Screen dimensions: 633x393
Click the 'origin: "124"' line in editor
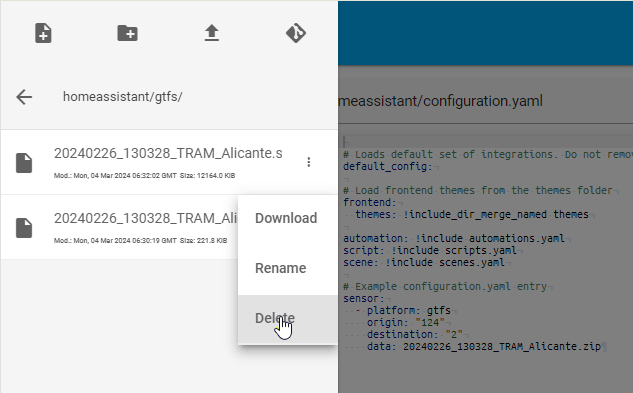(406, 323)
